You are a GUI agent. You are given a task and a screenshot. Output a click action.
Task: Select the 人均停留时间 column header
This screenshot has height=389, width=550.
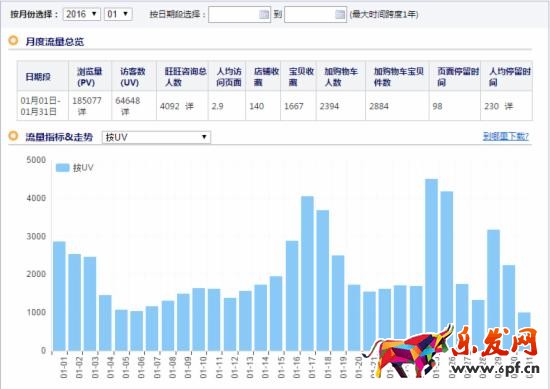(x=507, y=76)
